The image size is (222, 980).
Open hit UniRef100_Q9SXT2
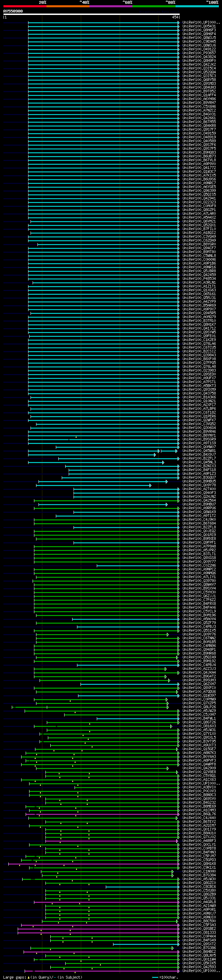(199, 944)
